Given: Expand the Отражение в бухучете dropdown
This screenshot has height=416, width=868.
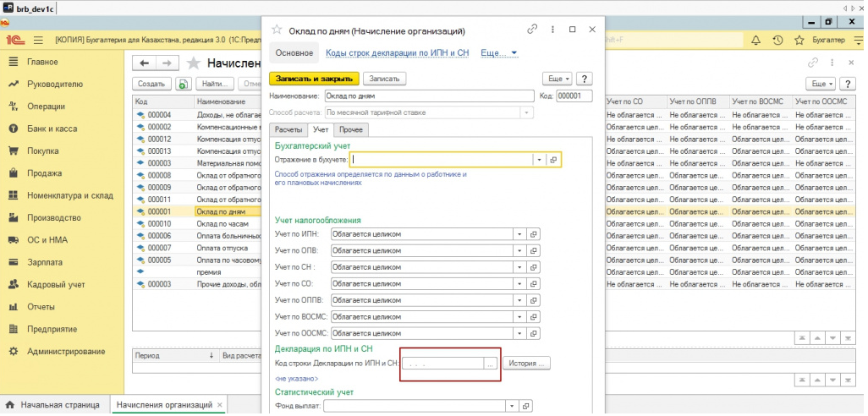Looking at the screenshot, I should (x=538, y=159).
